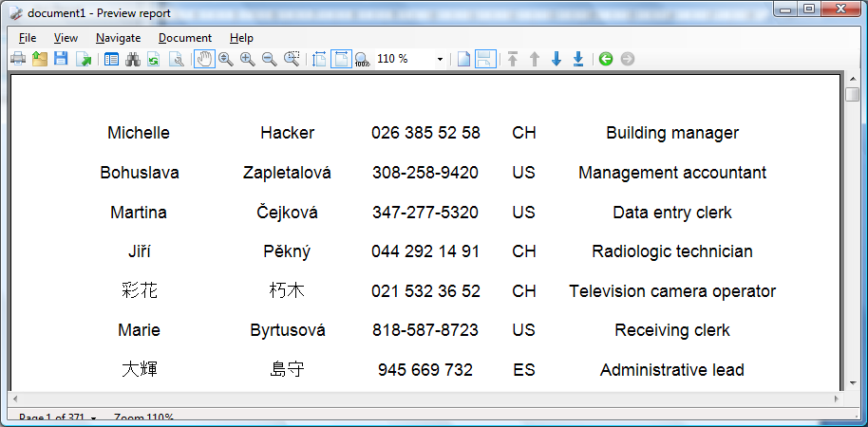Click the surname Hacker
Viewport: 868px width, 427px height.
coord(288,133)
